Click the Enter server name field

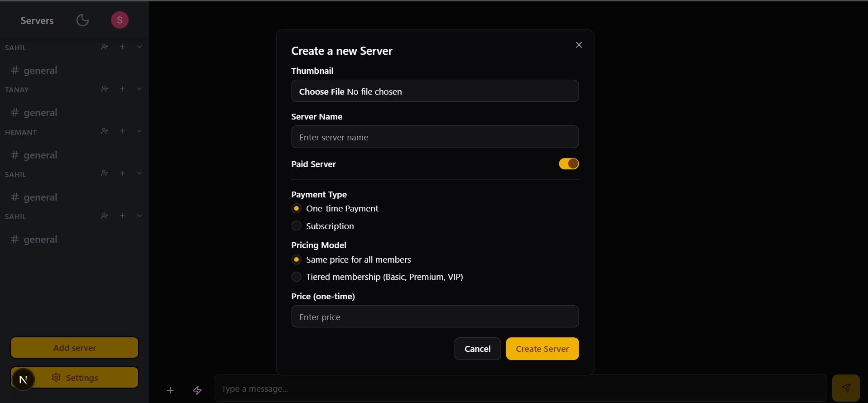pos(435,137)
